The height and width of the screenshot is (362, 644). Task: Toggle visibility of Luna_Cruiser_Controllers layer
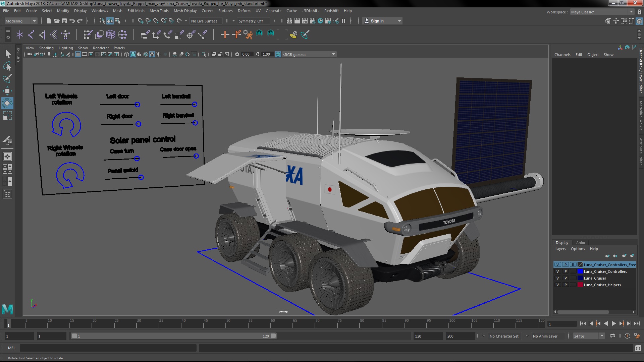pos(558,271)
